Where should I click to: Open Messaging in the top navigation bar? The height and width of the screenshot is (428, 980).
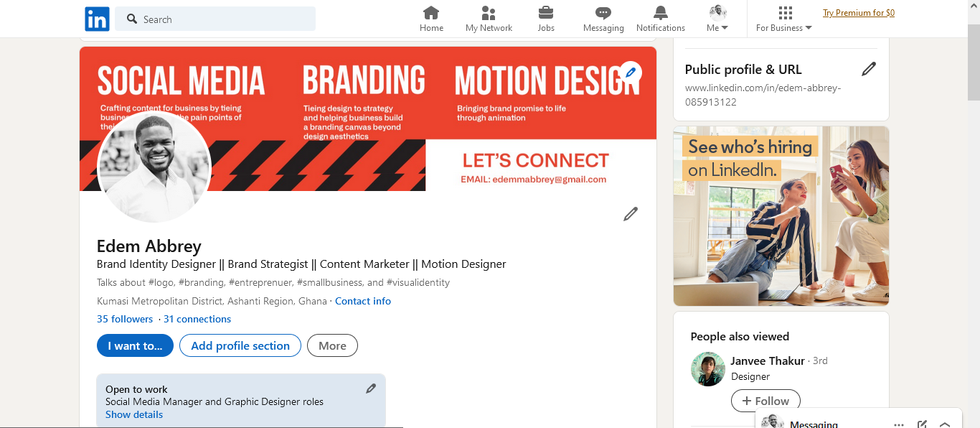(x=603, y=19)
